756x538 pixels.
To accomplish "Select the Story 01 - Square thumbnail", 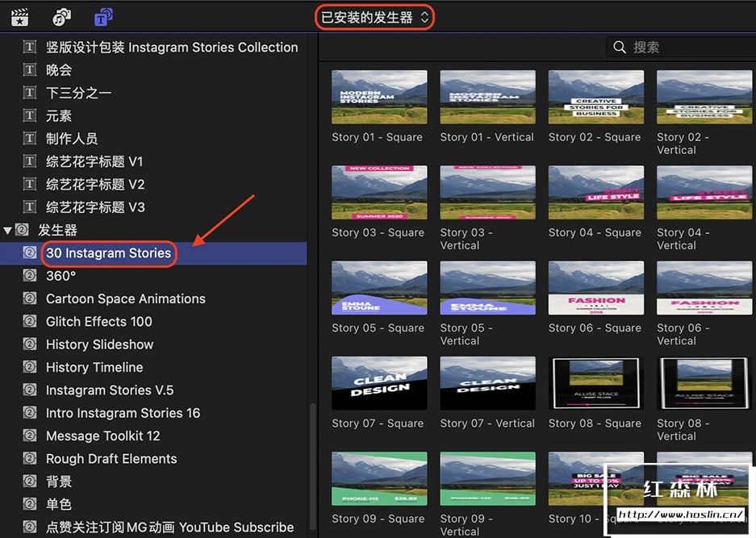I will [379, 97].
